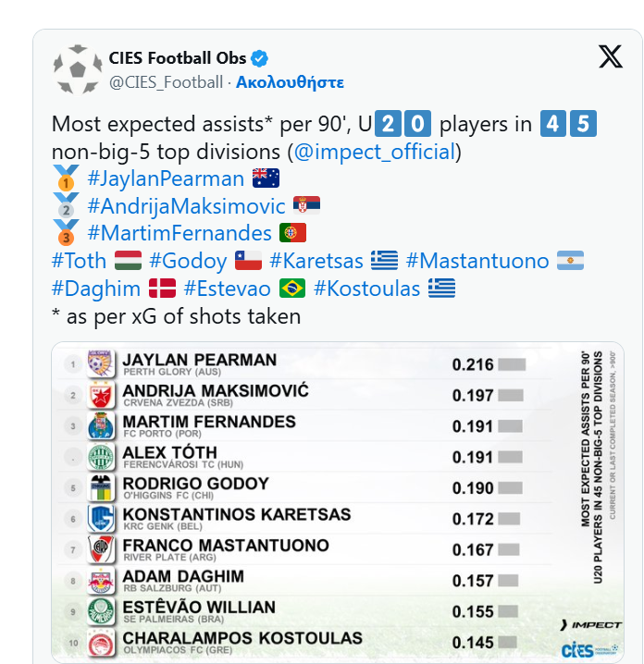The height and width of the screenshot is (664, 644).
Task: Open the expected assists ranking image
Action: point(338,502)
